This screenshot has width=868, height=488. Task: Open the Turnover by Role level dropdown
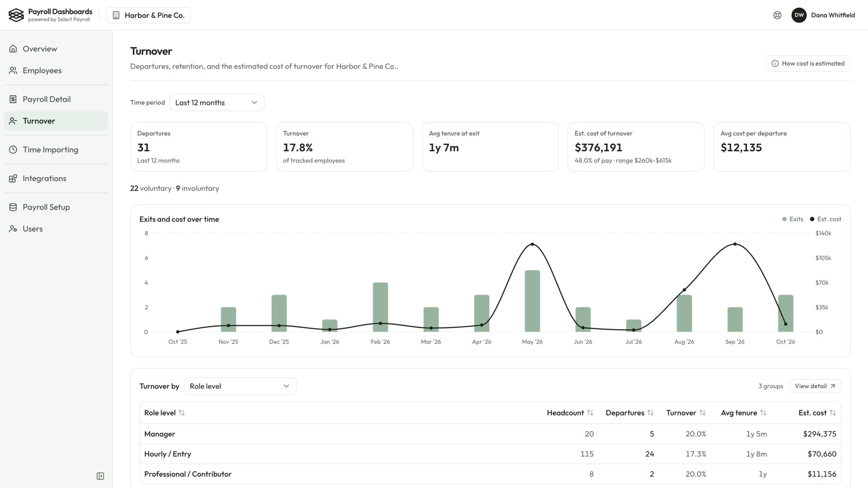coord(240,386)
